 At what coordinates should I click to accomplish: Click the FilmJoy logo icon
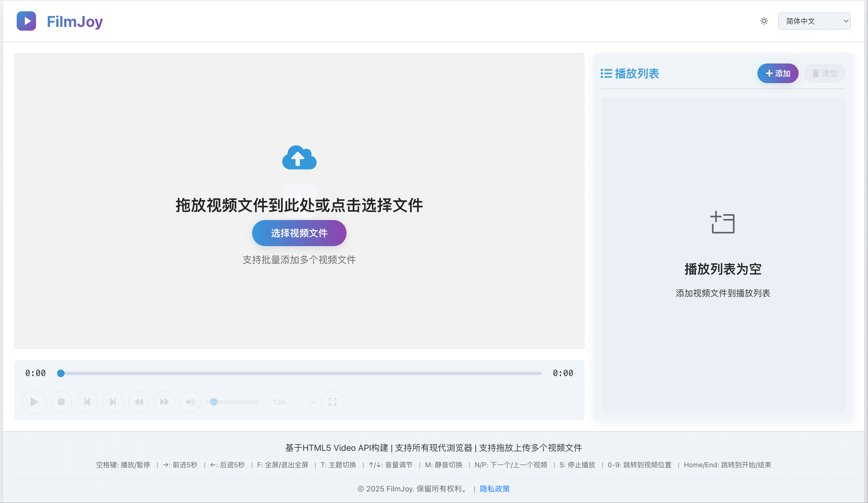tap(26, 21)
